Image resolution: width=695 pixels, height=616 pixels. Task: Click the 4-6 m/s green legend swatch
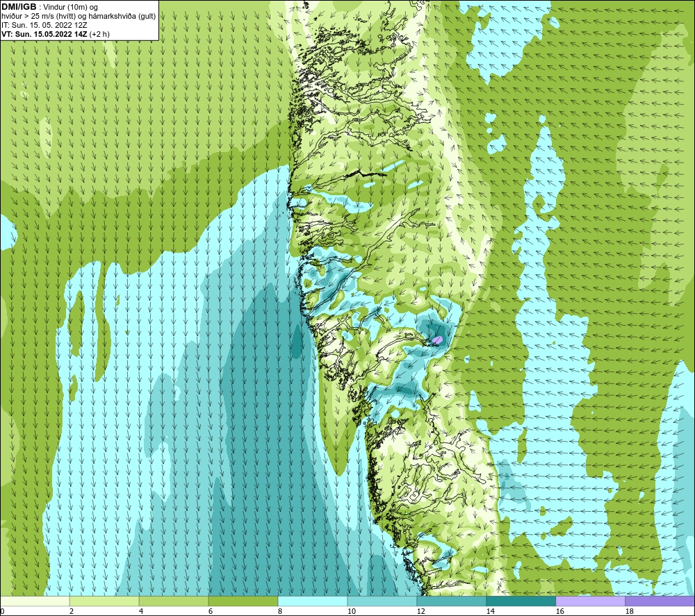tap(173, 601)
